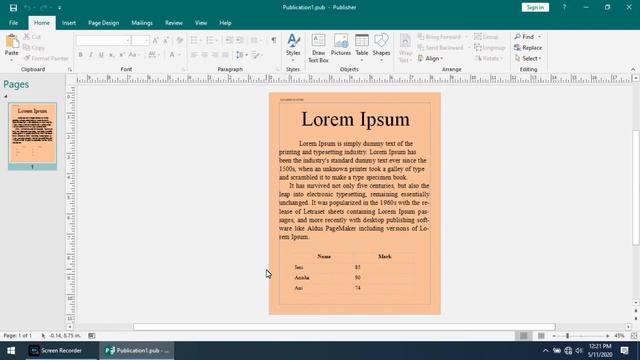Toggle center text alignment

[x=204, y=55]
